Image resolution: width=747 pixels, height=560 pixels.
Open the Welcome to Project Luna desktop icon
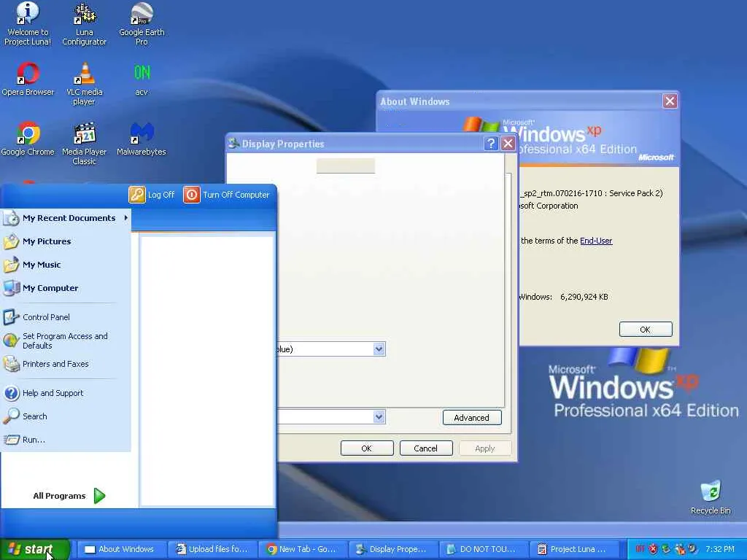pyautogui.click(x=28, y=24)
